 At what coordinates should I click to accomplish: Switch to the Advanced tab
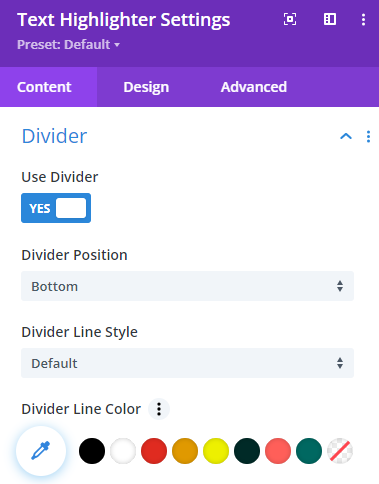pos(254,87)
